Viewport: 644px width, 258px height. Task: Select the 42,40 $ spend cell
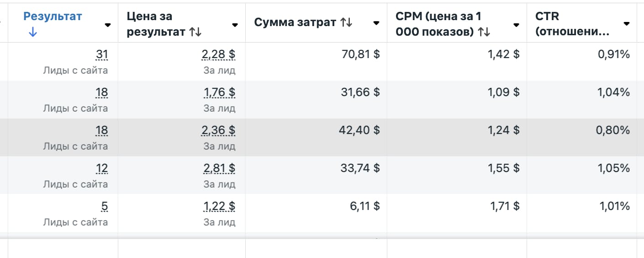pos(360,130)
